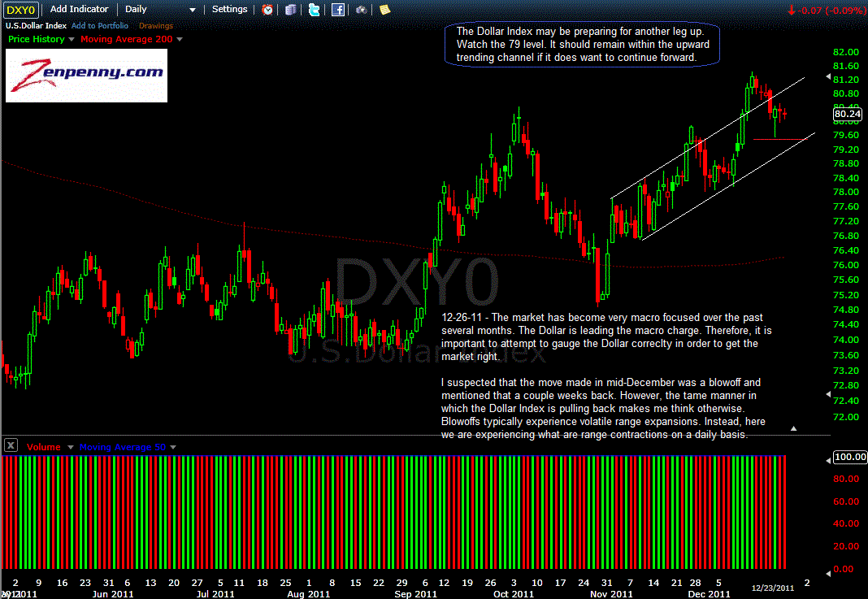Click the Moving Average 50 label
The height and width of the screenshot is (599, 868).
[123, 447]
